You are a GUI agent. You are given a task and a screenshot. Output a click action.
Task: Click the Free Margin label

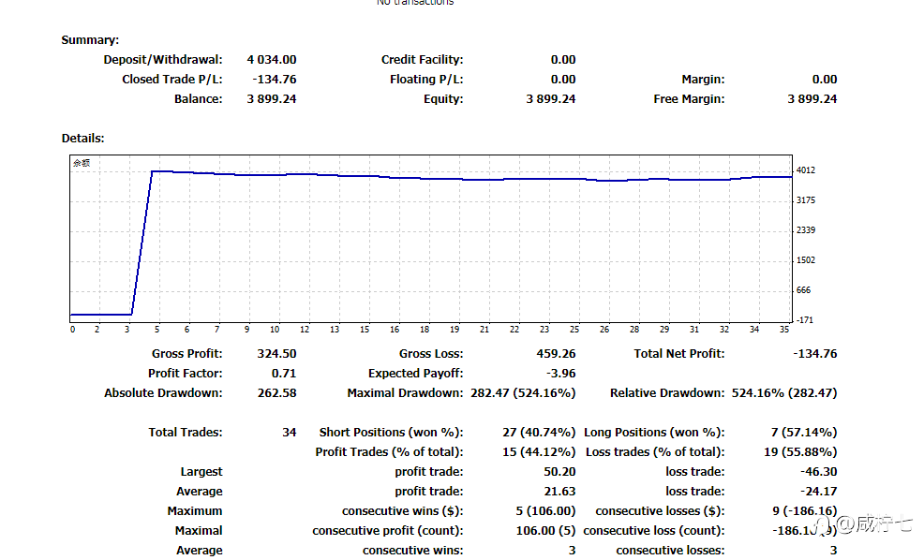(x=689, y=99)
